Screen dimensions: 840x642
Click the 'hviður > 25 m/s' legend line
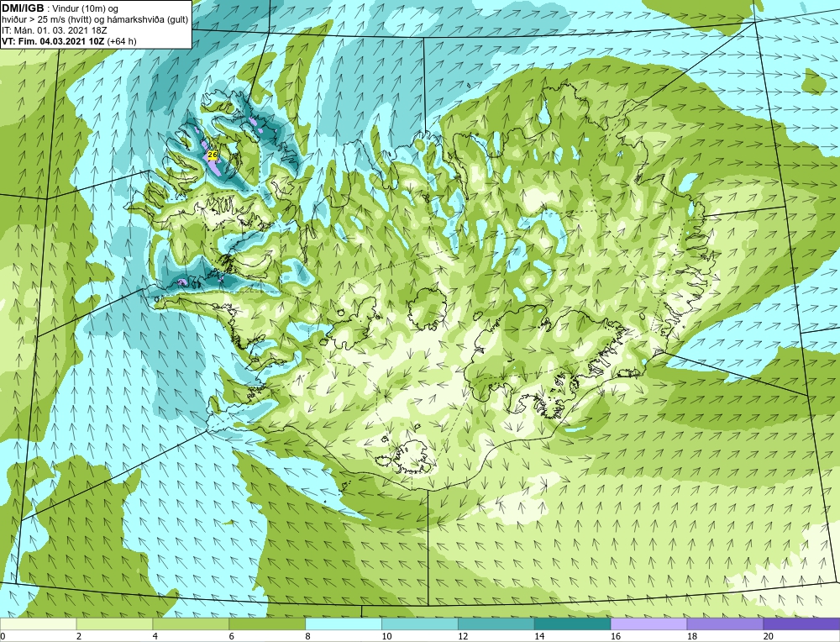pyautogui.click(x=94, y=19)
